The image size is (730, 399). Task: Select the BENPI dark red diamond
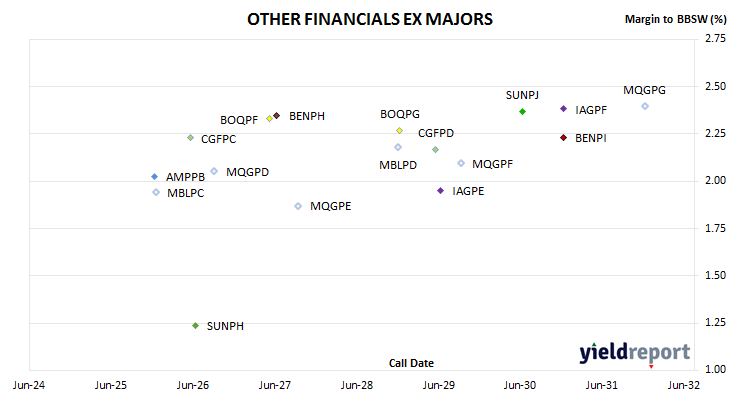click(563, 137)
